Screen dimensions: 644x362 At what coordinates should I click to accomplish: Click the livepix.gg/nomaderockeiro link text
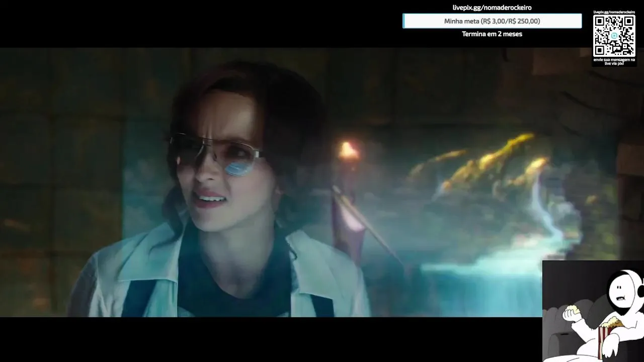pyautogui.click(x=492, y=8)
